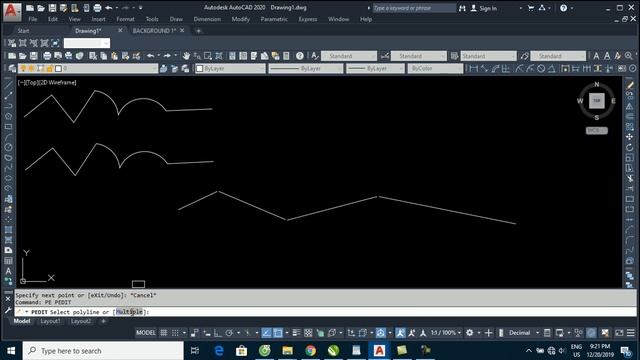Click the viewport label [-][Top][2D Wireframe]

click(47, 82)
